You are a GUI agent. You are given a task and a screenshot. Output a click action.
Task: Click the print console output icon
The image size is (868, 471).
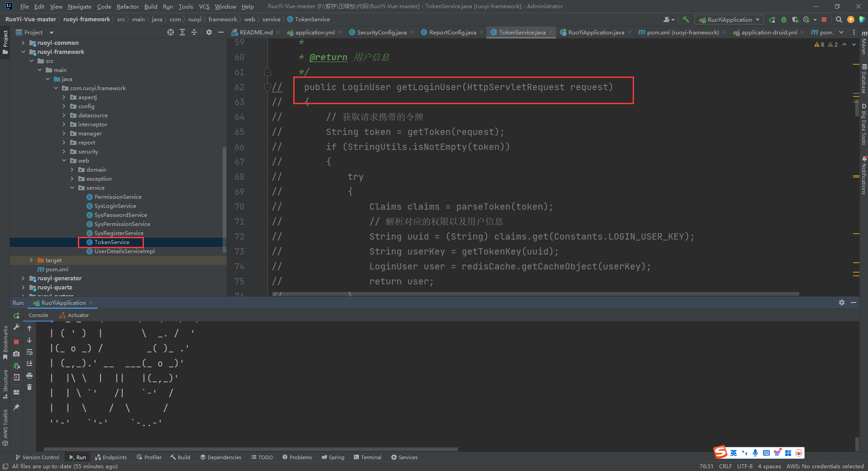click(x=29, y=375)
